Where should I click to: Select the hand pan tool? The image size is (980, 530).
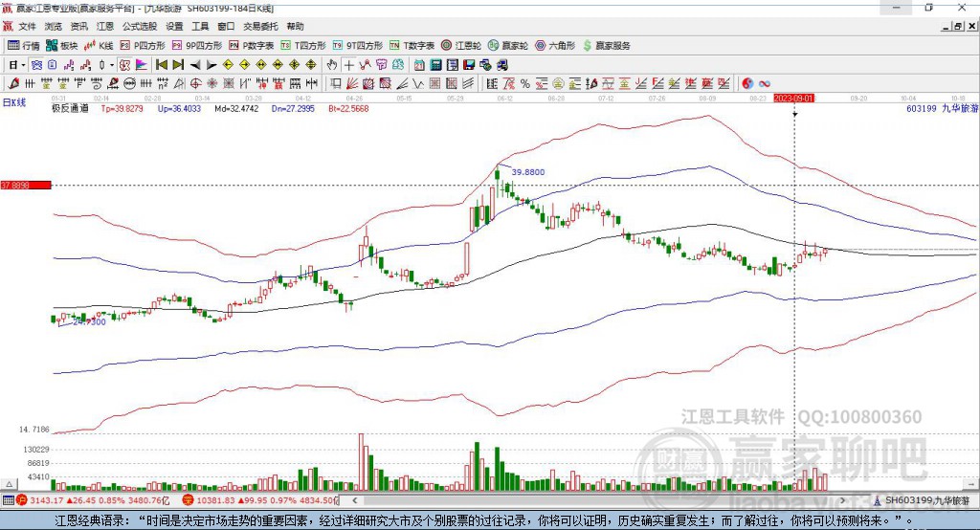pos(332,65)
